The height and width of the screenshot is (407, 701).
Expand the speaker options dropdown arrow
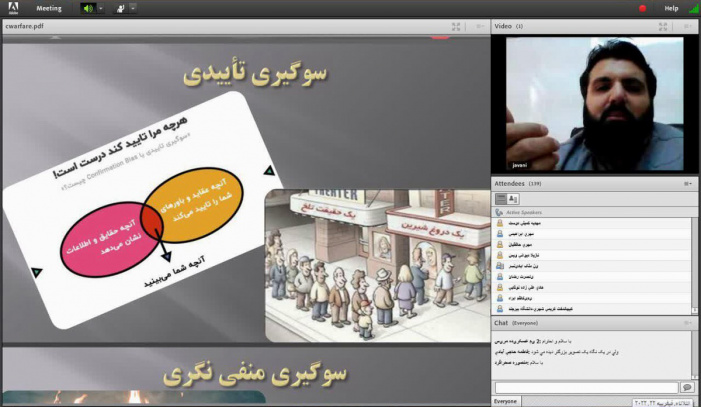[101, 8]
